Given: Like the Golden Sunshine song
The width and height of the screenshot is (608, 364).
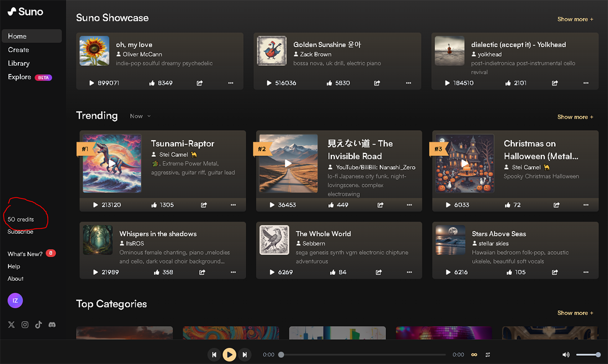Looking at the screenshot, I should click(330, 83).
